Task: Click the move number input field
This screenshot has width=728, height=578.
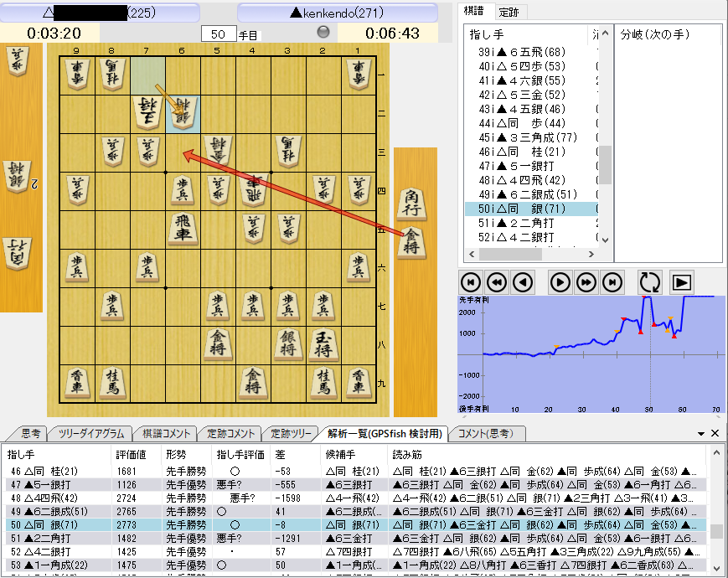Action: 218,34
